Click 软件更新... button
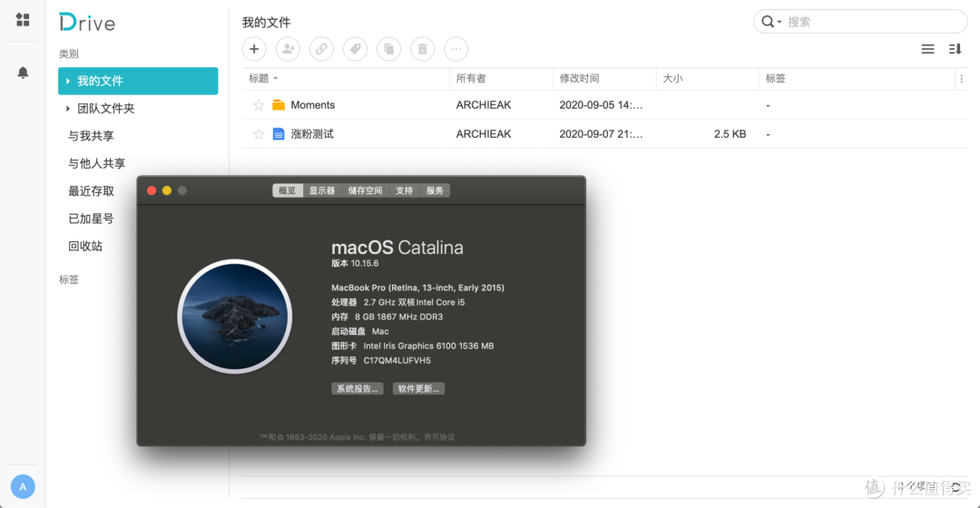Screen dimensions: 980x508 (x=418, y=388)
